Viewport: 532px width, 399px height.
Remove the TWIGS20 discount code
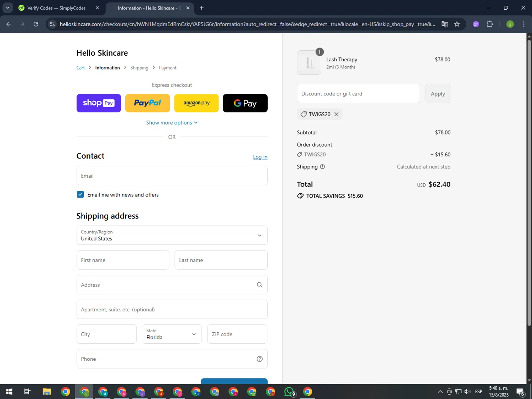[x=337, y=114]
